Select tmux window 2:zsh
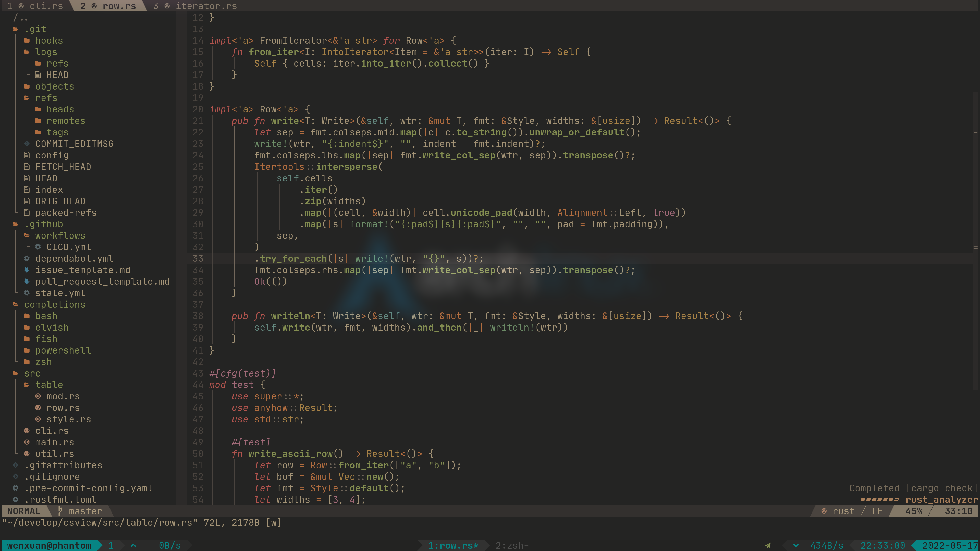980x551 pixels. (x=512, y=545)
